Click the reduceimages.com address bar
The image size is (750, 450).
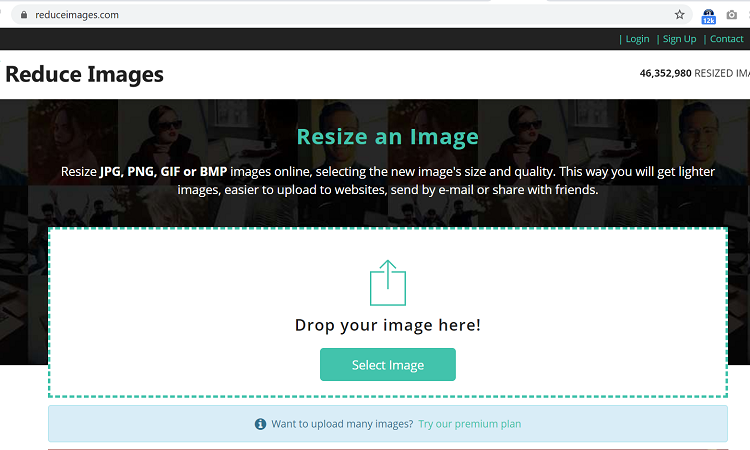(x=352, y=15)
